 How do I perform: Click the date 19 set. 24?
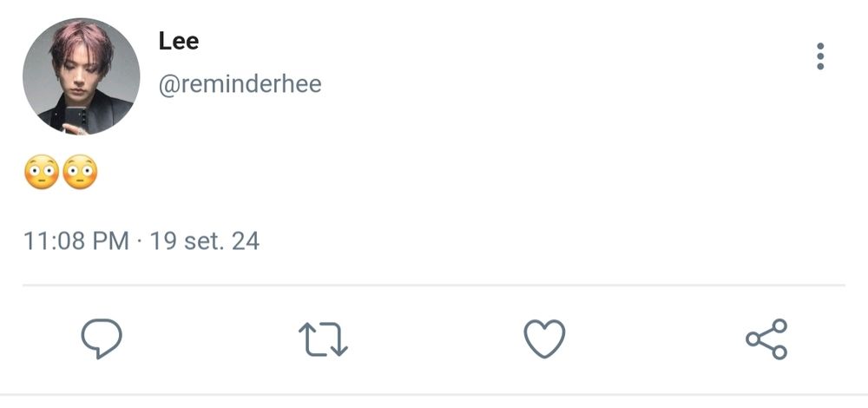click(205, 240)
